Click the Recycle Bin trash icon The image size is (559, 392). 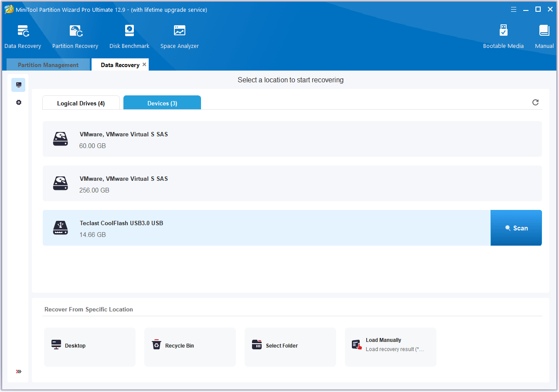click(x=157, y=345)
